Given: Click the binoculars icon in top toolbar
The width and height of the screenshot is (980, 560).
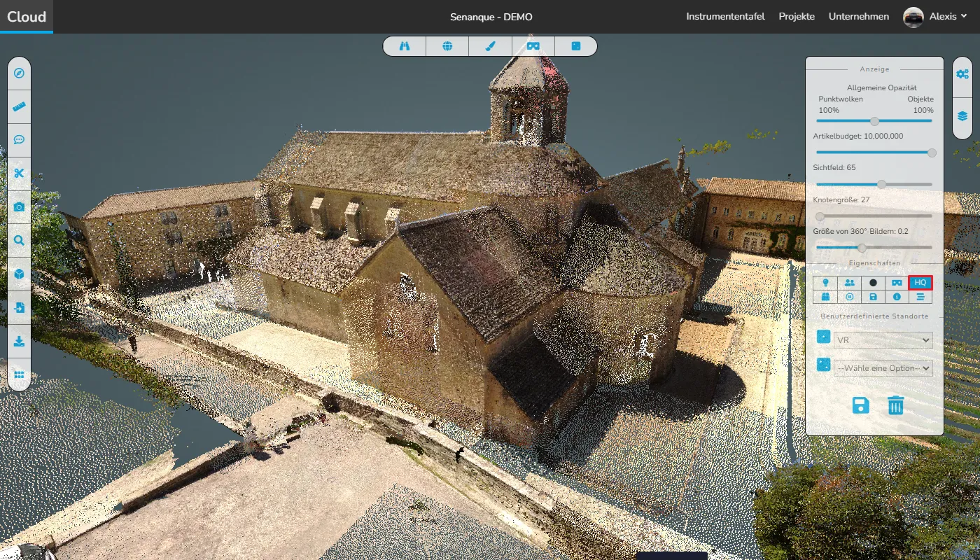Looking at the screenshot, I should click(404, 46).
